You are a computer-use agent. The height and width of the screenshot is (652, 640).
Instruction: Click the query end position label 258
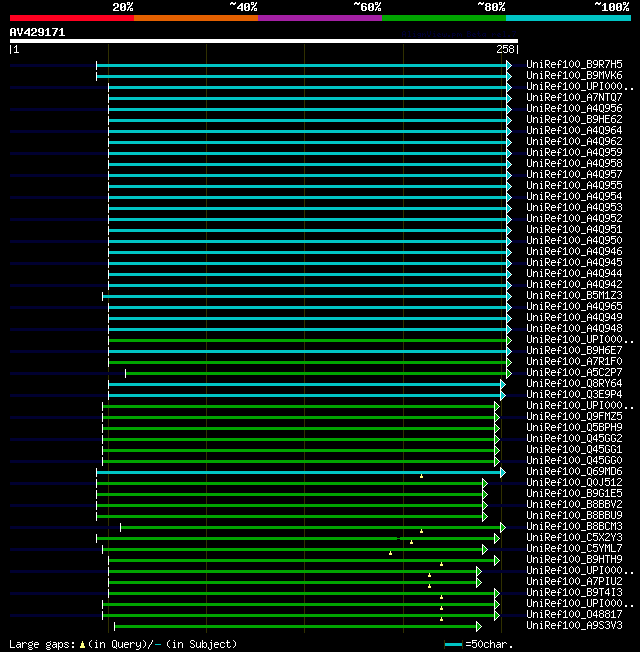pyautogui.click(x=505, y=49)
